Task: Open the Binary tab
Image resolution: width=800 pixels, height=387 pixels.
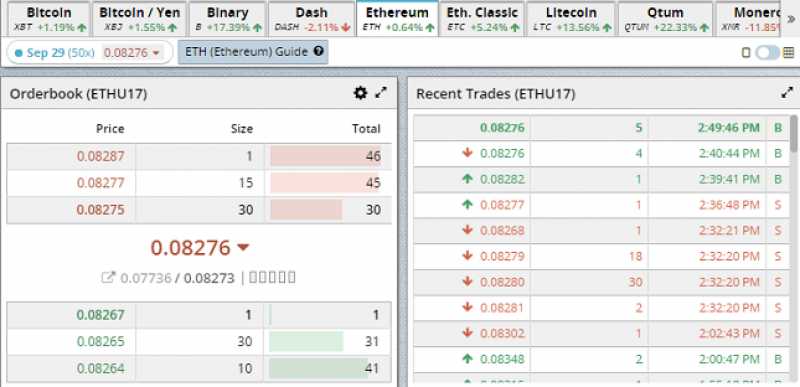Action: [x=228, y=19]
